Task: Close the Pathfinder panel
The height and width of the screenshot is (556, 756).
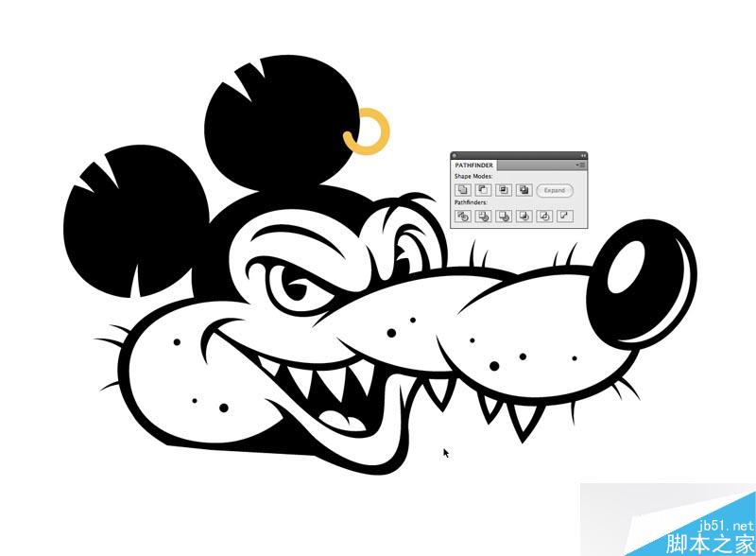Action: [x=455, y=155]
